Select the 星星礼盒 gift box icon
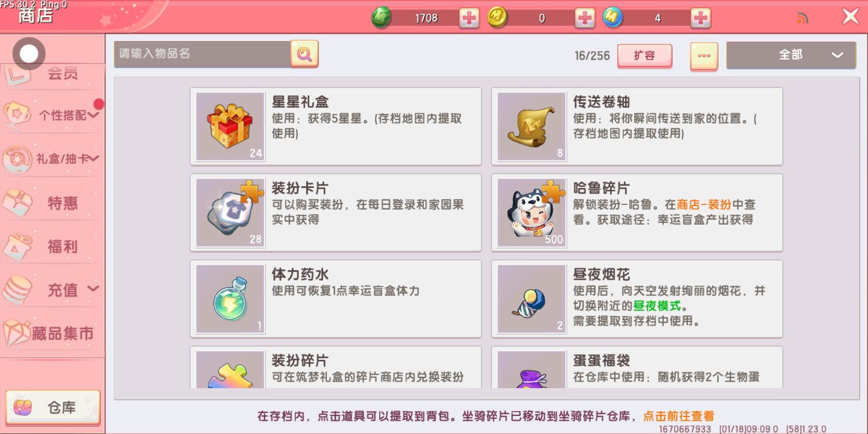Image resolution: width=868 pixels, height=434 pixels. click(x=230, y=127)
